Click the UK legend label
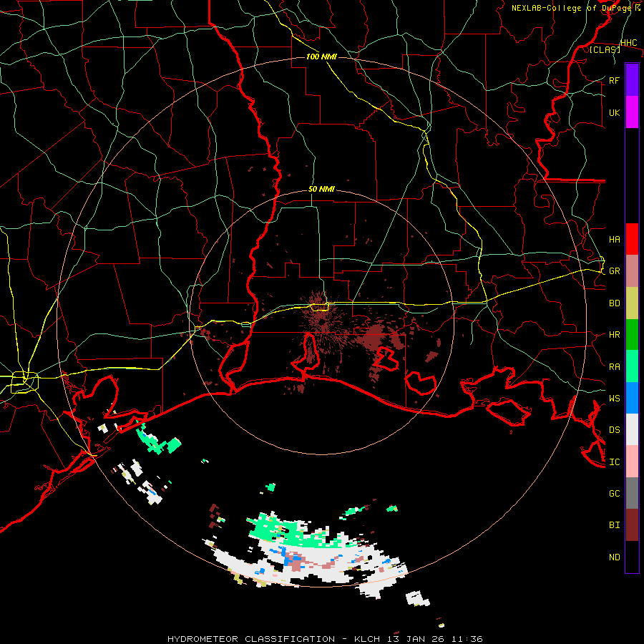The height and width of the screenshot is (644, 644). point(614,112)
